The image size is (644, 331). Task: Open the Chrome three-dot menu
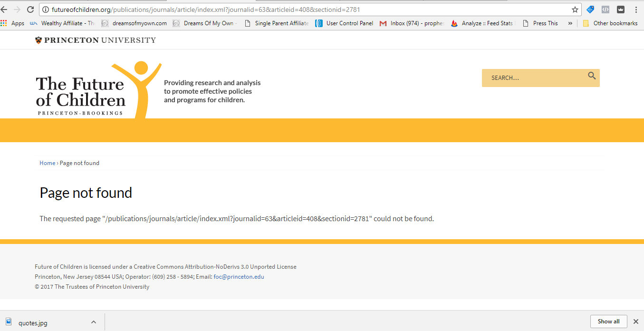click(636, 10)
